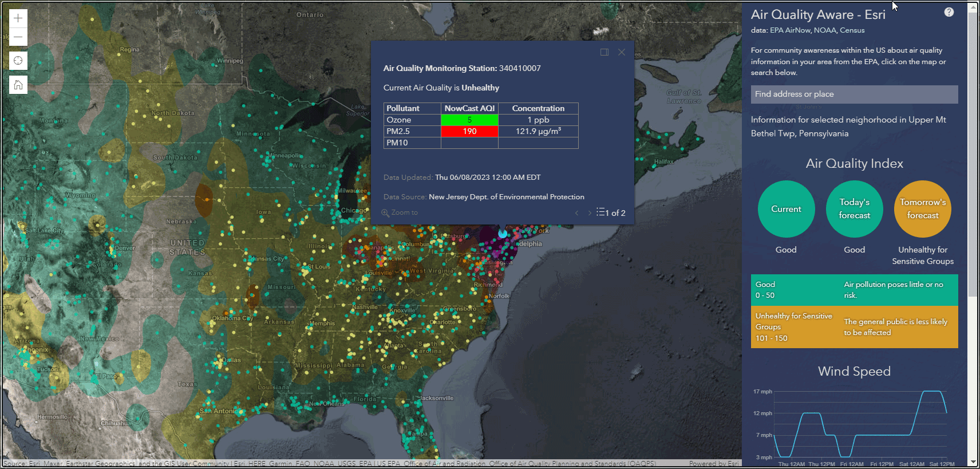Click the Air Quality Index heading
Viewport: 980px width, 469px height.
854,163
